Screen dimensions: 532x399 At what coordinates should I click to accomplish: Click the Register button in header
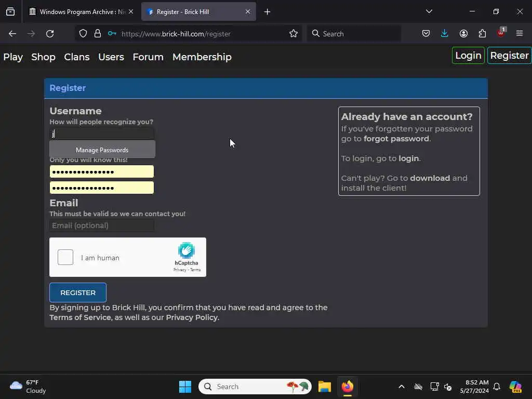(509, 55)
